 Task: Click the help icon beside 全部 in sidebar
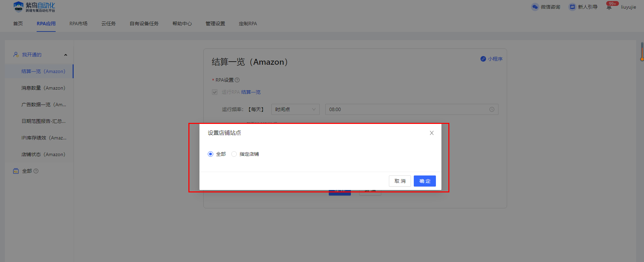coord(36,171)
